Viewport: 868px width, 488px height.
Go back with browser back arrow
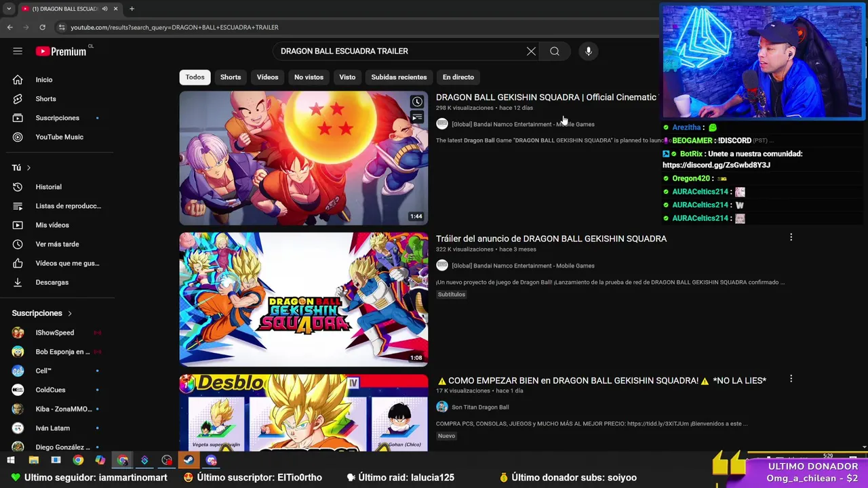click(x=9, y=27)
